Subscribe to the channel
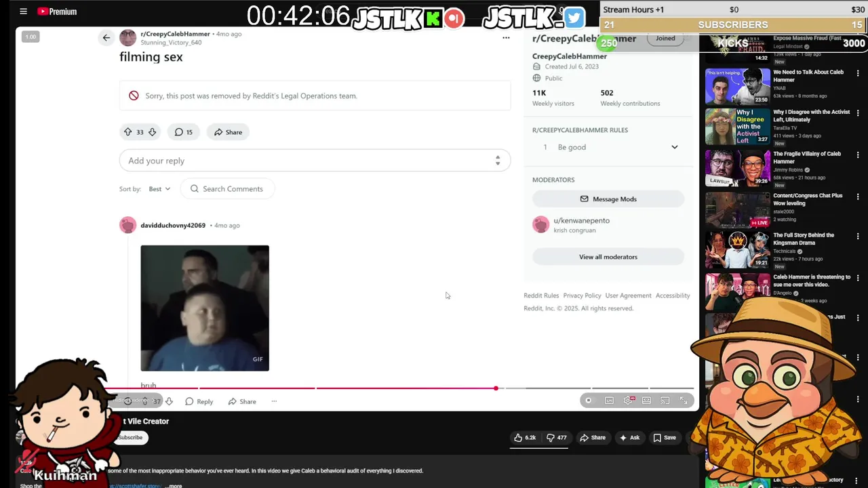The width and height of the screenshot is (868, 488). point(130,438)
